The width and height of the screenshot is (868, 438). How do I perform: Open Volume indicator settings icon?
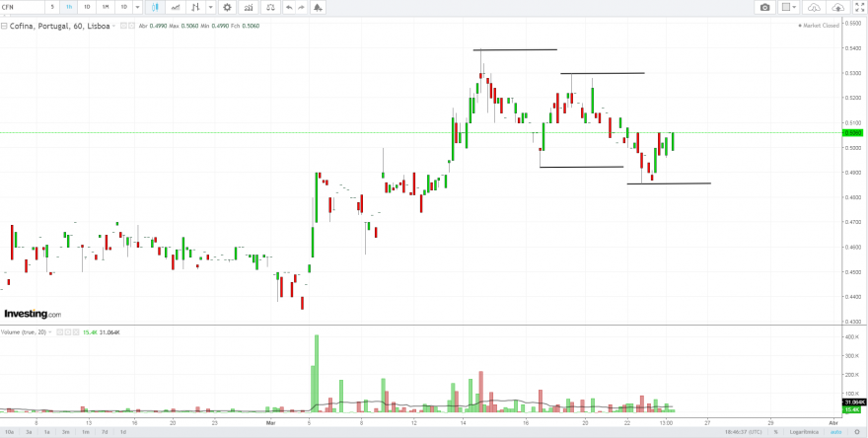[x=66, y=332]
